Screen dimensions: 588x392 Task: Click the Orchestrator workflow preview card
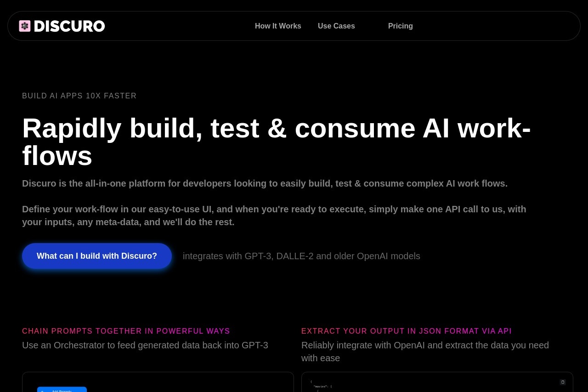tap(158, 382)
